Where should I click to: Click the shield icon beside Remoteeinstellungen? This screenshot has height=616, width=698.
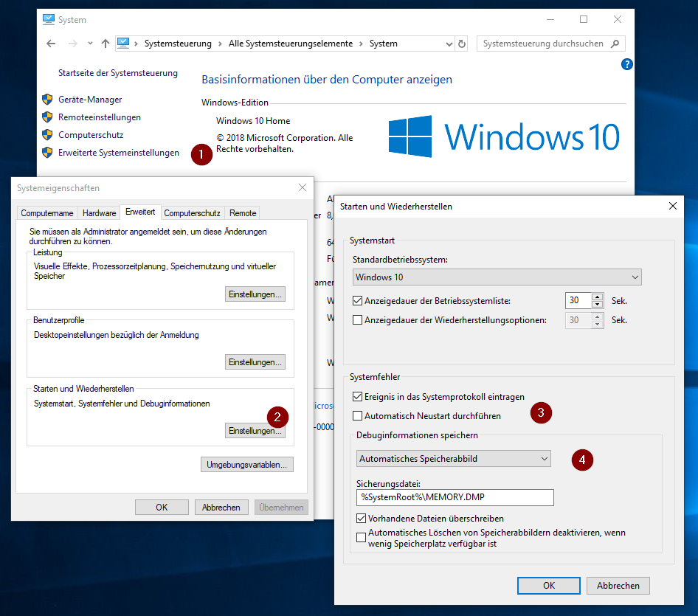(47, 117)
